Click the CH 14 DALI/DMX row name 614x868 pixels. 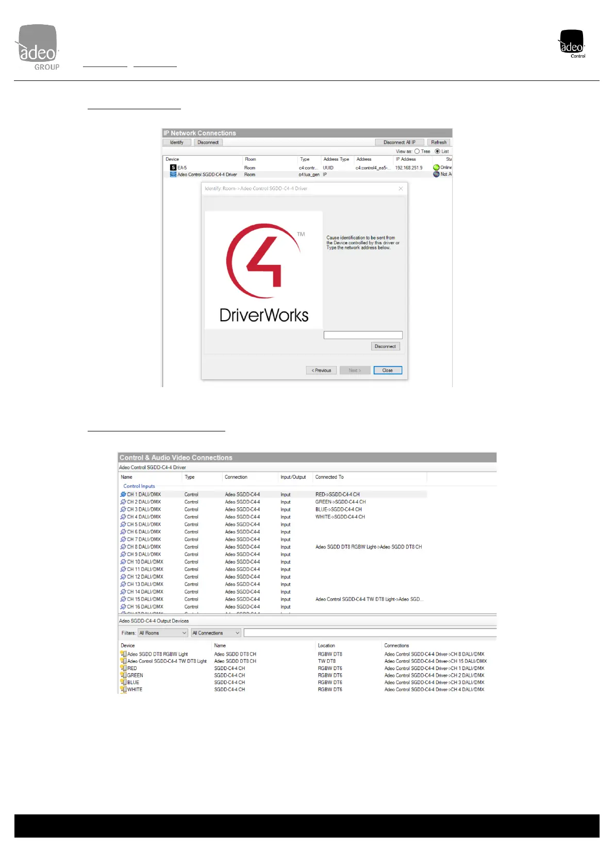pyautogui.click(x=145, y=592)
